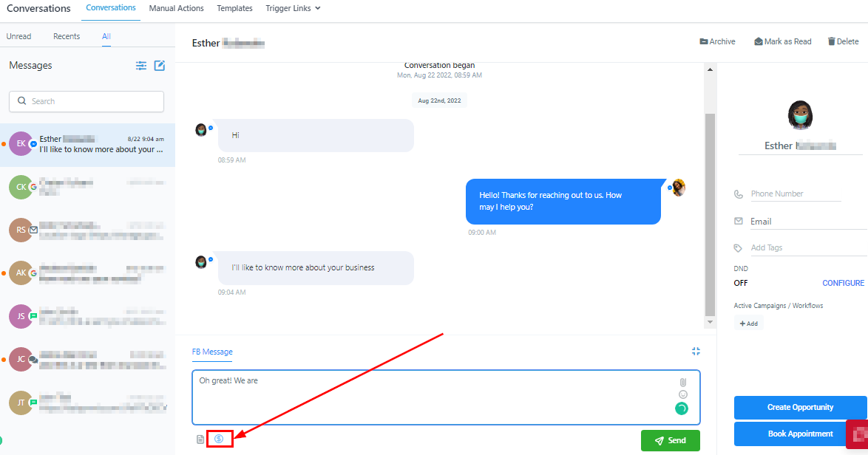Click the scrollbar down arrow in chat
Viewport: 868px width, 455px height.
711,322
